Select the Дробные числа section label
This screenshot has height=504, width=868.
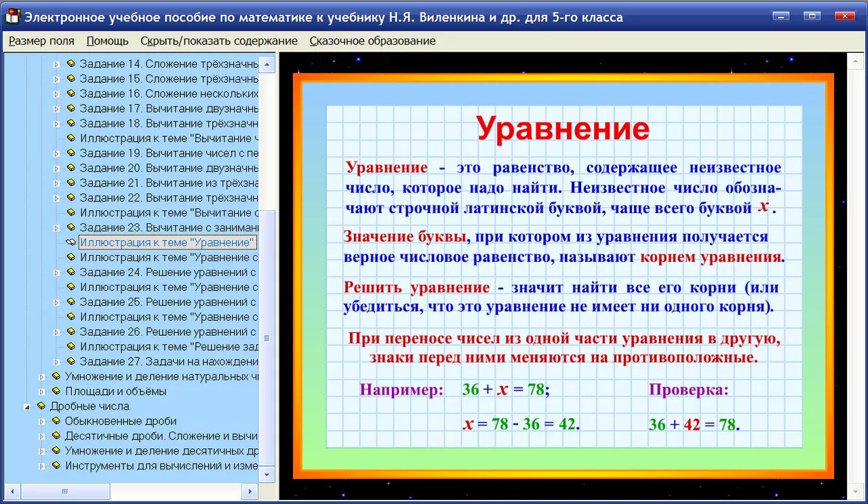point(90,406)
